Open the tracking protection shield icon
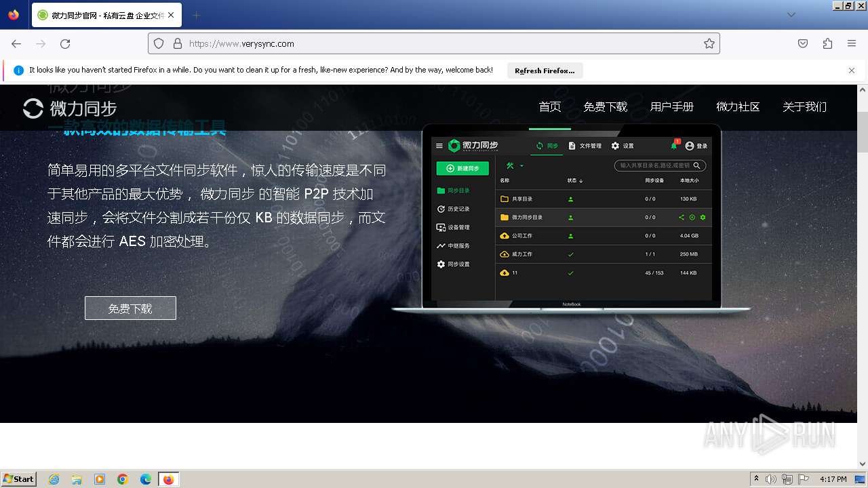Viewport: 868px width, 488px height. click(159, 43)
